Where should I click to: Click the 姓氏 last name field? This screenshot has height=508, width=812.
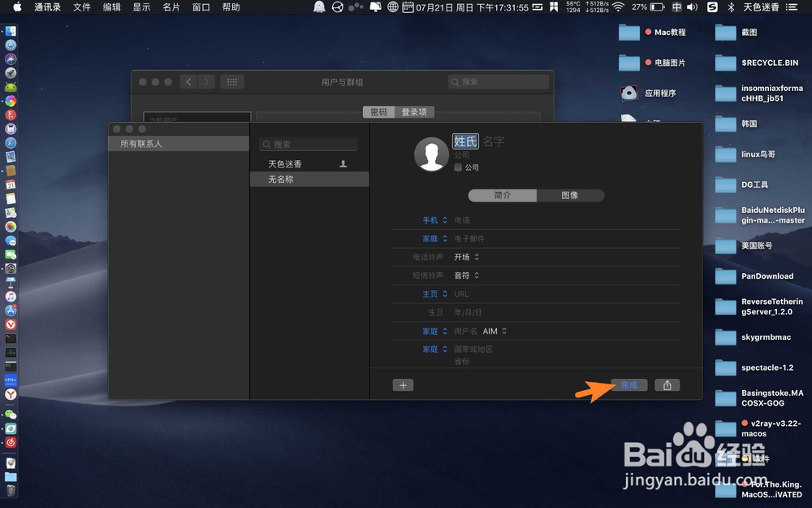click(x=465, y=141)
